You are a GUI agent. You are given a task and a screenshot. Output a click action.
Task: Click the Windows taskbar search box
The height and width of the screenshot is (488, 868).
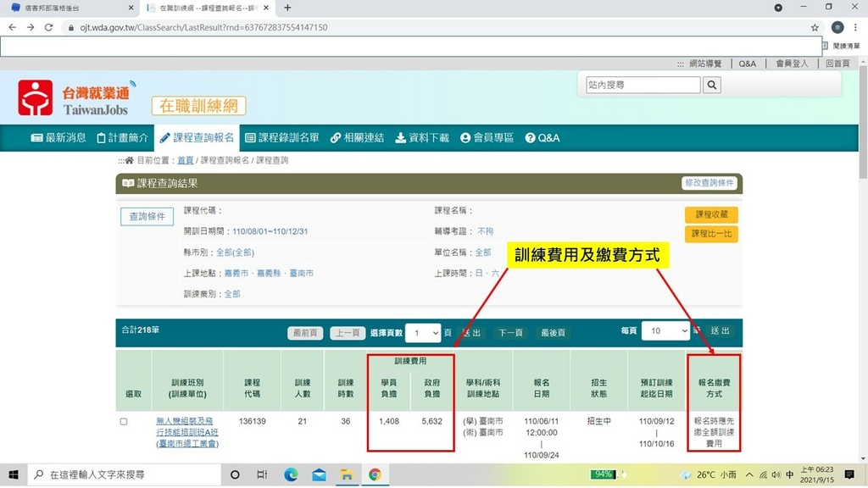(125, 474)
